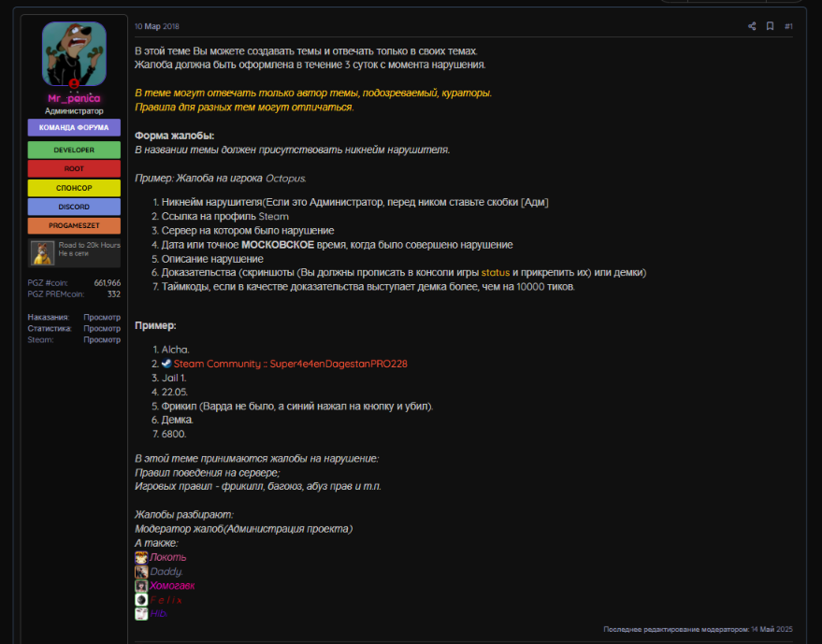Open the Road to 20k Hours Steam widget
Viewport: 822px width, 644px height.
74,252
